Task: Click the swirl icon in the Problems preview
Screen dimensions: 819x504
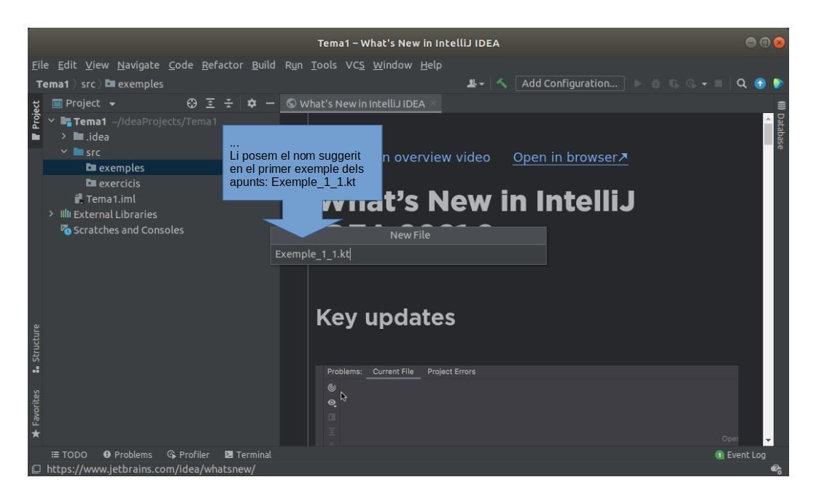Action: click(x=331, y=387)
